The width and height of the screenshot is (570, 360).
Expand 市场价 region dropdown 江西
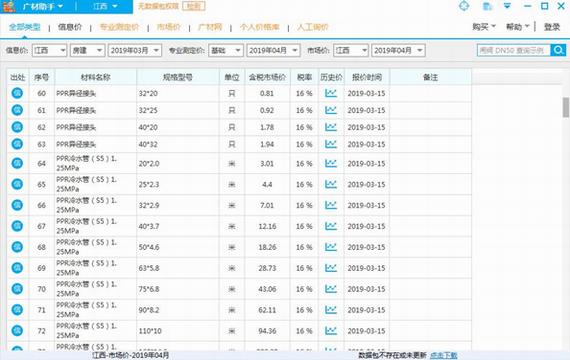click(351, 51)
